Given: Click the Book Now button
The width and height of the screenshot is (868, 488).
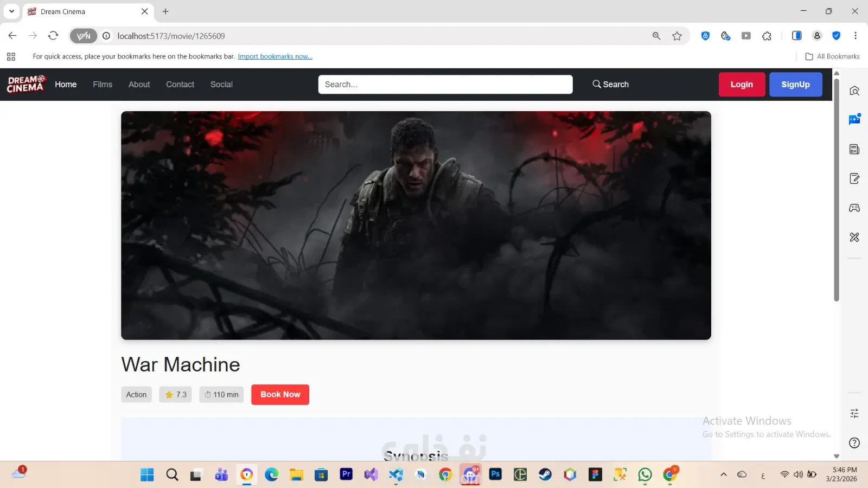Looking at the screenshot, I should [280, 395].
